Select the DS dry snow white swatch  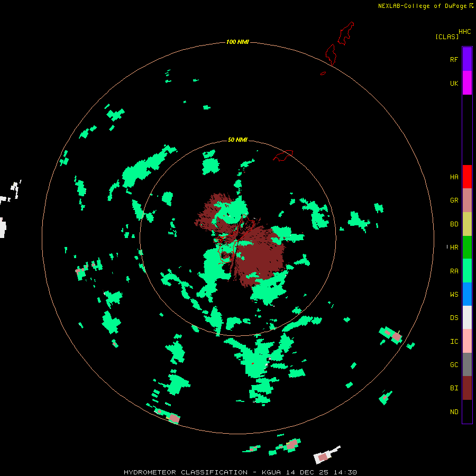467,317
